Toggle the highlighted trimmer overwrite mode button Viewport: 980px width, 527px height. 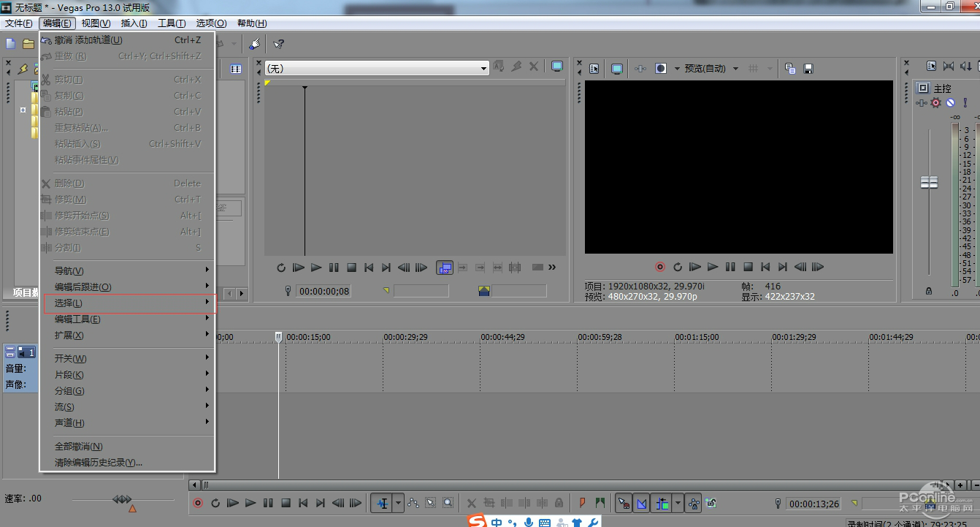[444, 268]
